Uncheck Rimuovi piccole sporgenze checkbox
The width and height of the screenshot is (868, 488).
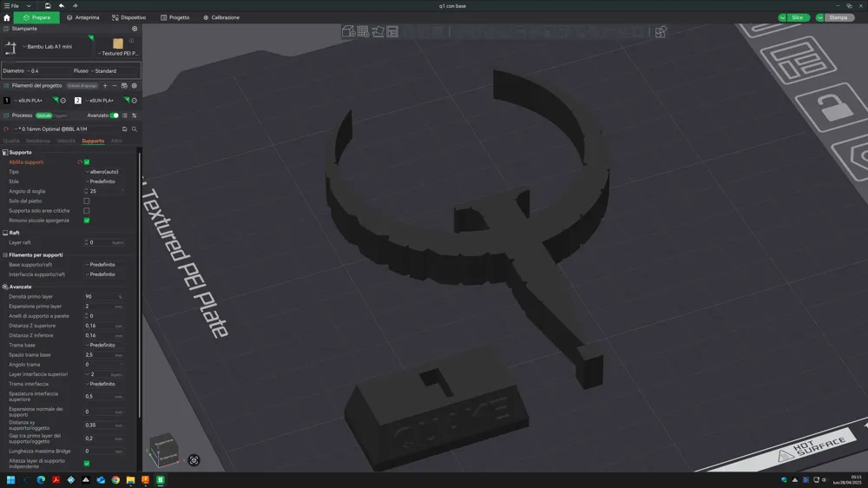(87, 221)
